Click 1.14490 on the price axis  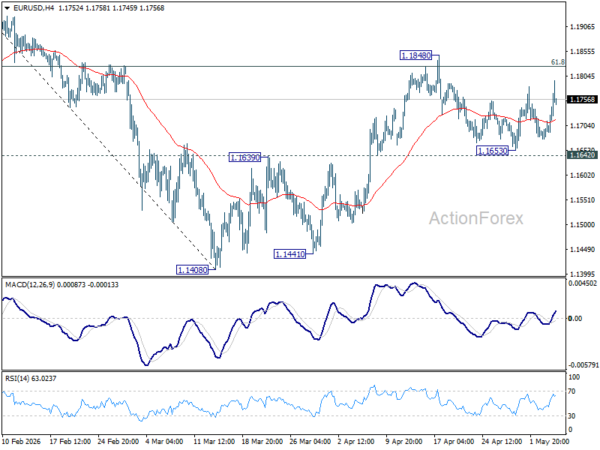click(582, 249)
